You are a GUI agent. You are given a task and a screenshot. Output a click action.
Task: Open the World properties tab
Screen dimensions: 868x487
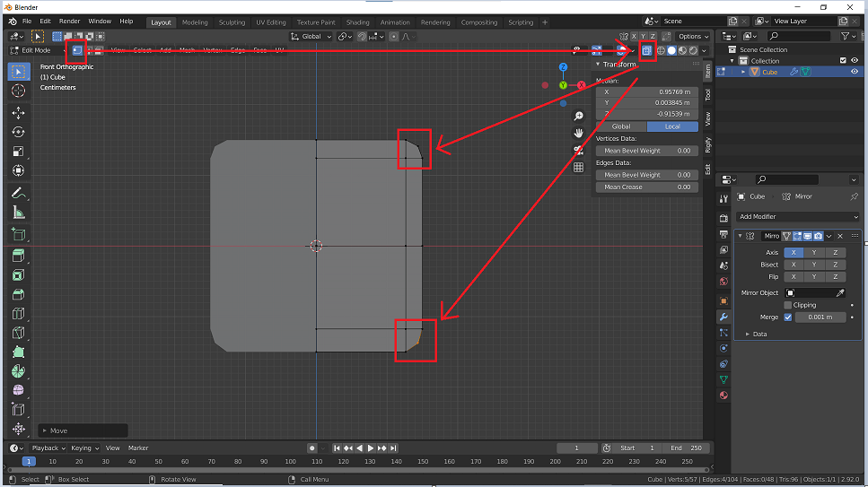point(723,281)
